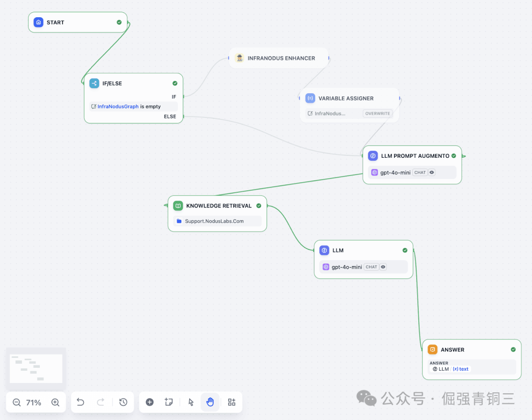Viewport: 532px width, 420px height.
Task: Click the Knowledge Retrieval output handle
Action: click(x=267, y=206)
